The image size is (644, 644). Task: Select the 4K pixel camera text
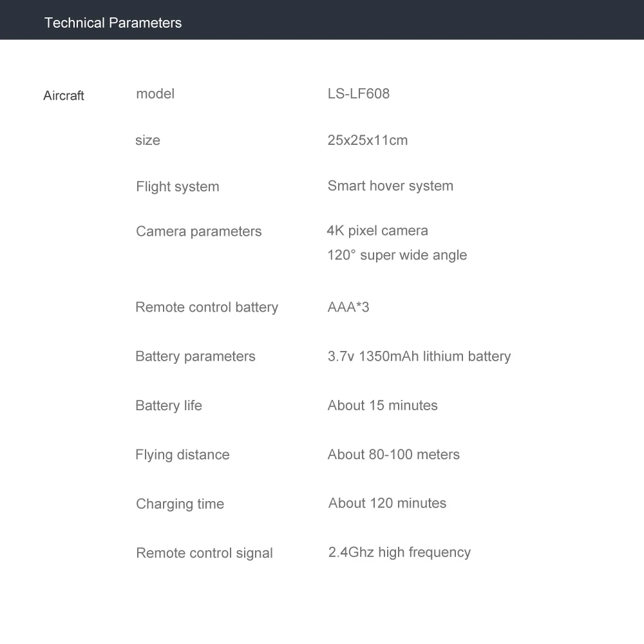coord(377,231)
